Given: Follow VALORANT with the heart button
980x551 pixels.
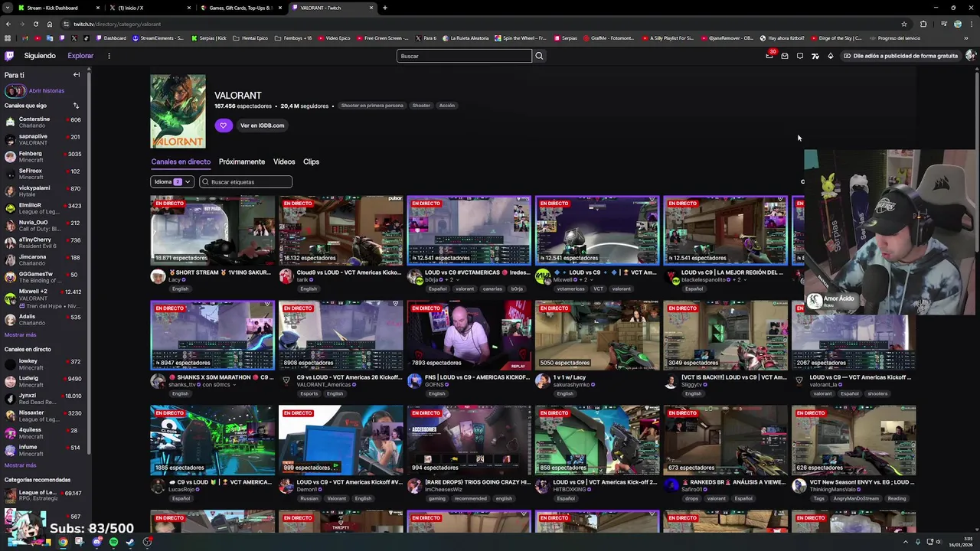Looking at the screenshot, I should coord(224,126).
